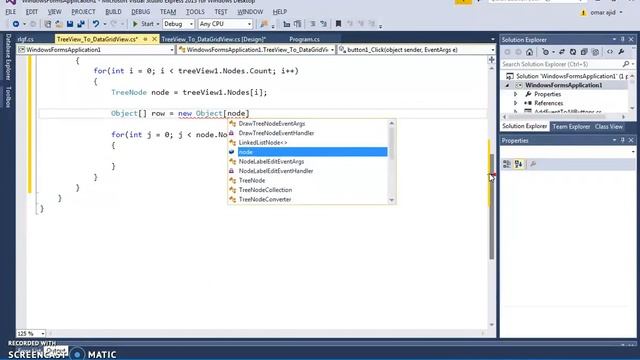The height and width of the screenshot is (360, 640).
Task: Expand the References node in Solution Explorer
Action: click(515, 103)
